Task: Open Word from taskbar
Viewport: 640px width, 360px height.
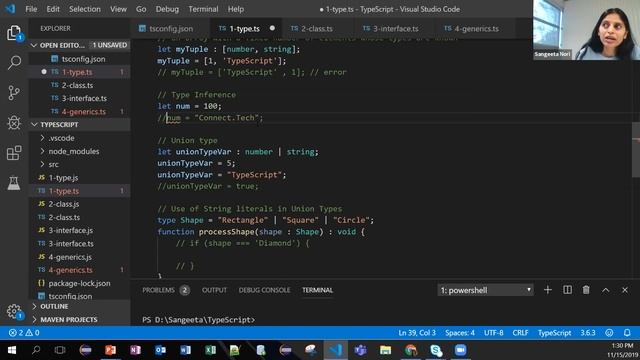Action: pos(185,350)
